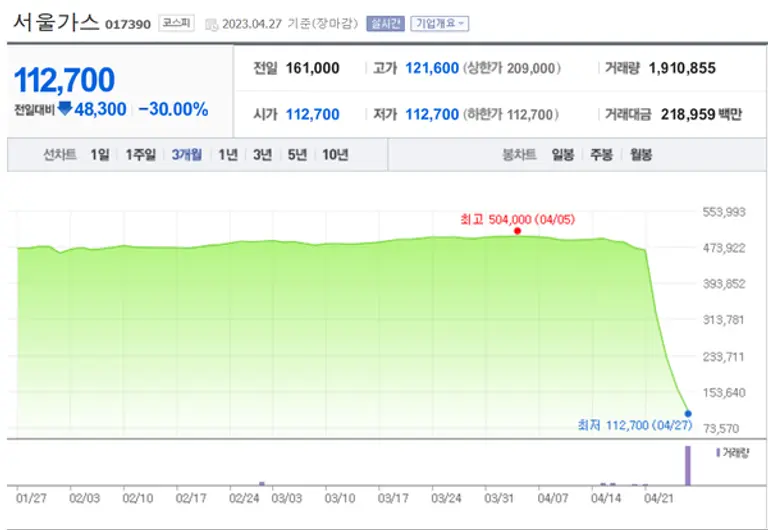Switch to 일봉 candlestick chart
The width and height of the screenshot is (768, 530).
point(563,155)
